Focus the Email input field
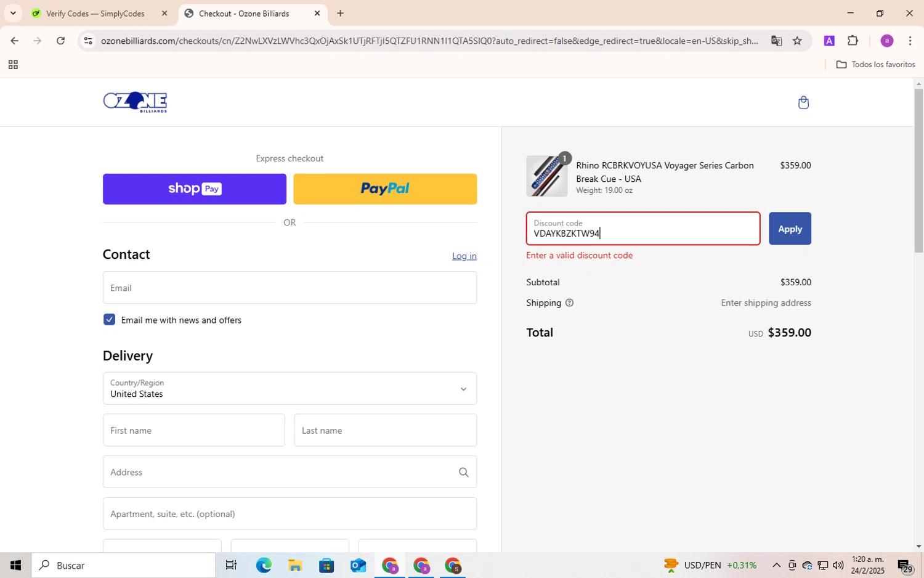Screen dimensions: 924x578 [290, 288]
